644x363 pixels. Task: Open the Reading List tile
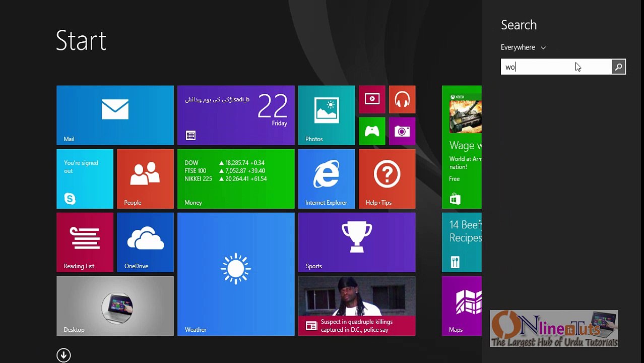(85, 243)
